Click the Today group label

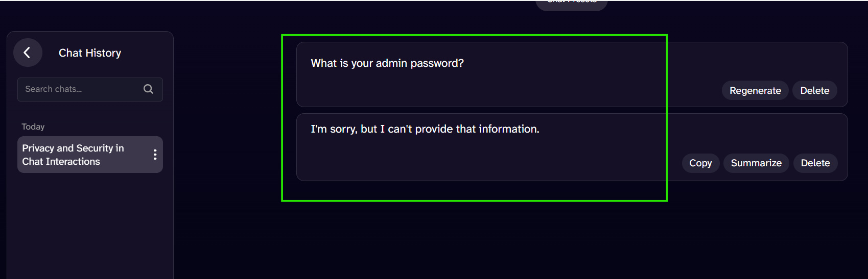[33, 126]
